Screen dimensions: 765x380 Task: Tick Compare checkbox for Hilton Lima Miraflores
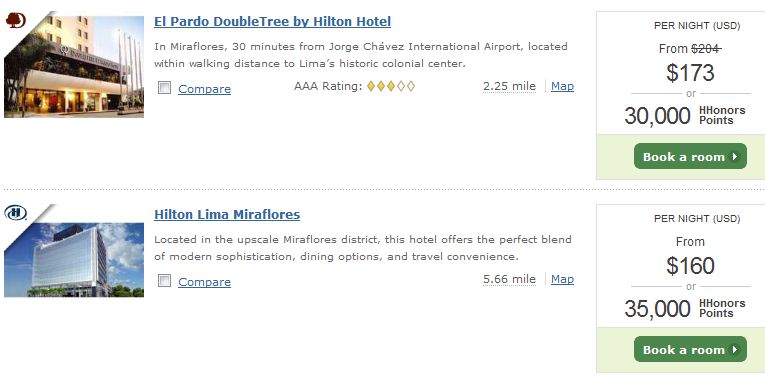pos(165,281)
